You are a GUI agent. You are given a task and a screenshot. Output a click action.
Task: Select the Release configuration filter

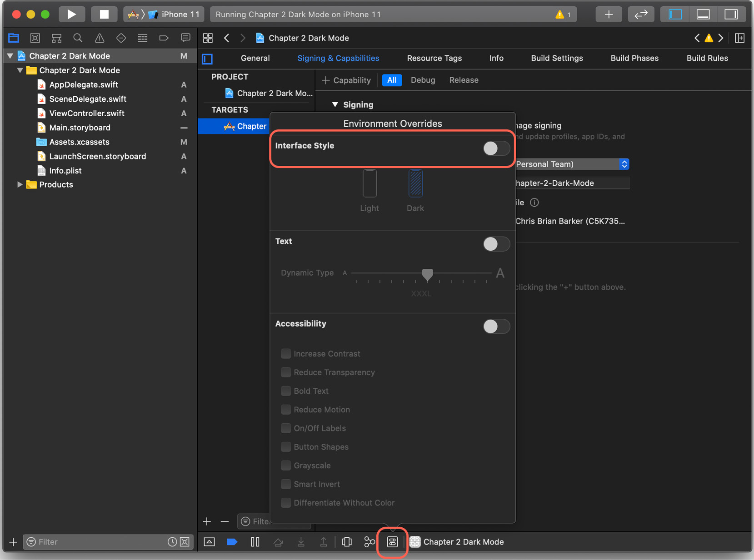[464, 80]
